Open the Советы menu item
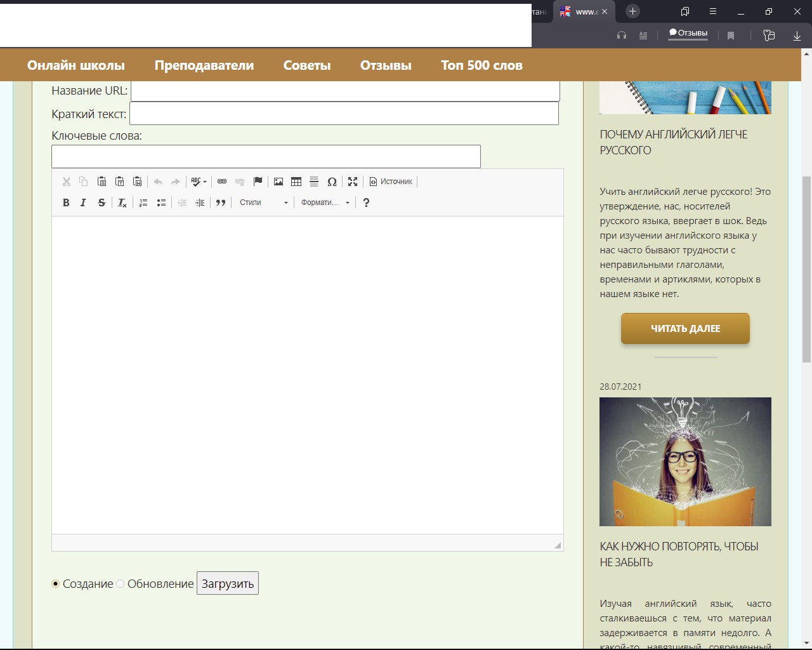The width and height of the screenshot is (812, 650). pyautogui.click(x=307, y=65)
